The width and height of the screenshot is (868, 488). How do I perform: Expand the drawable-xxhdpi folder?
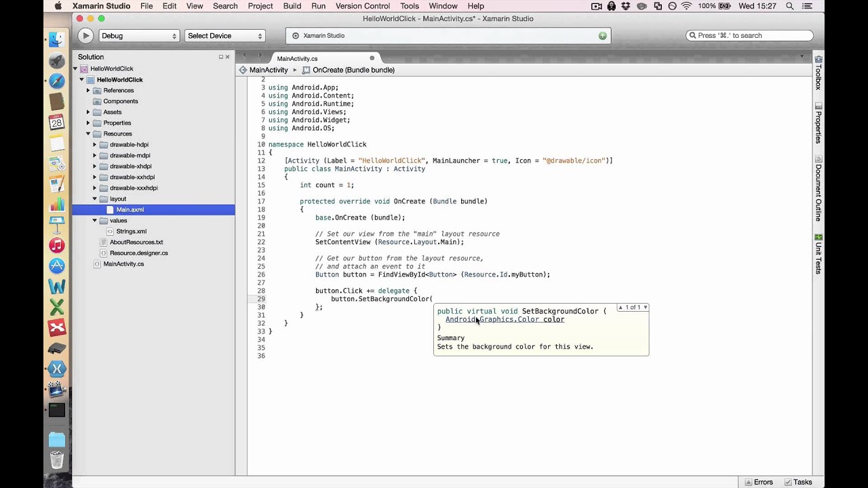(95, 177)
